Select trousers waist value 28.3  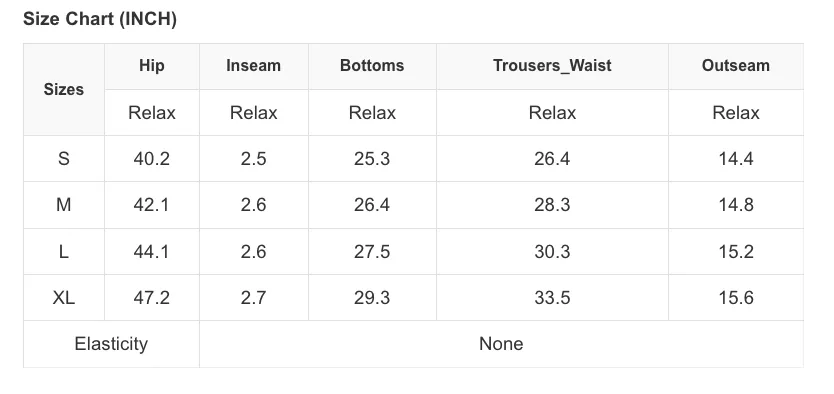tap(552, 205)
